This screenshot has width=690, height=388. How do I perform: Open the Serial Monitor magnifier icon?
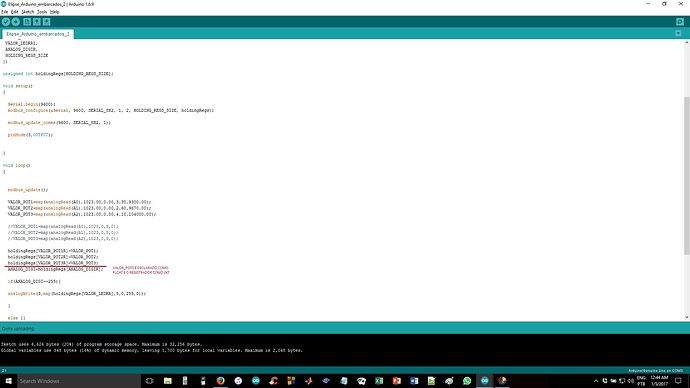click(x=680, y=22)
